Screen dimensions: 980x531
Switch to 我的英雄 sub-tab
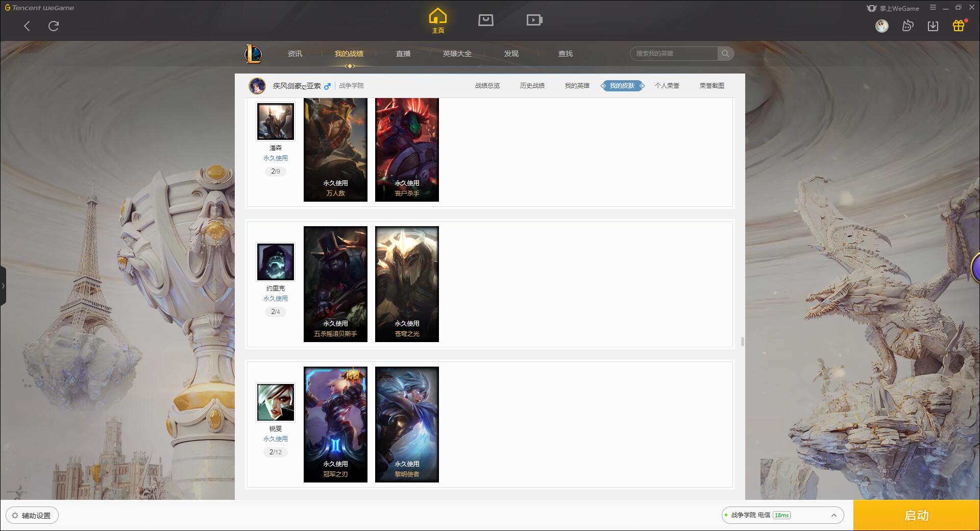click(x=577, y=86)
